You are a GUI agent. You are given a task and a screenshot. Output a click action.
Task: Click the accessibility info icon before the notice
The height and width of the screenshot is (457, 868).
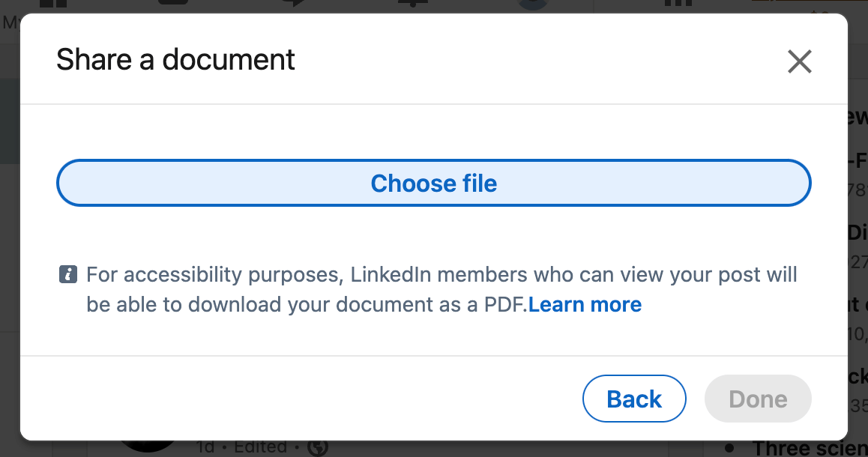tap(68, 274)
